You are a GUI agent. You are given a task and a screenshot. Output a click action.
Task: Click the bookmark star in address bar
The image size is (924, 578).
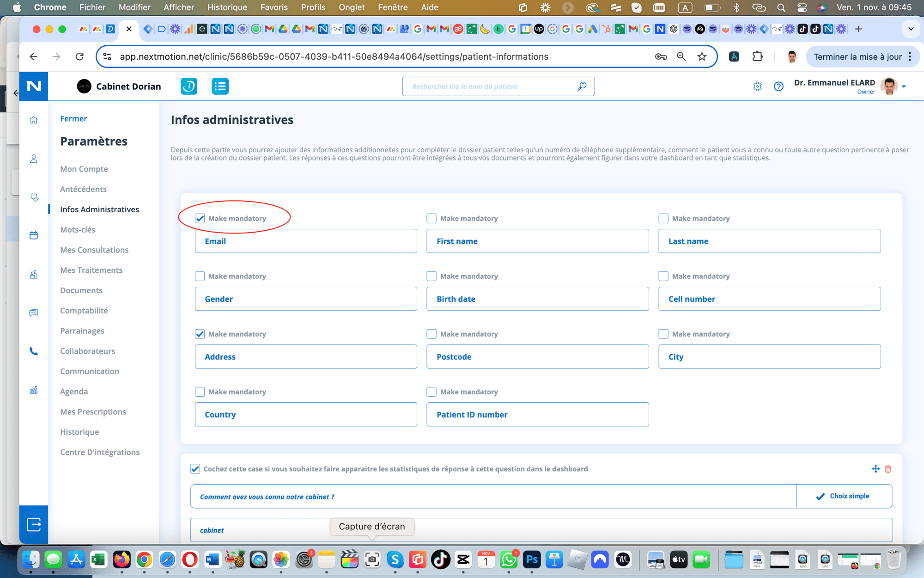click(702, 56)
